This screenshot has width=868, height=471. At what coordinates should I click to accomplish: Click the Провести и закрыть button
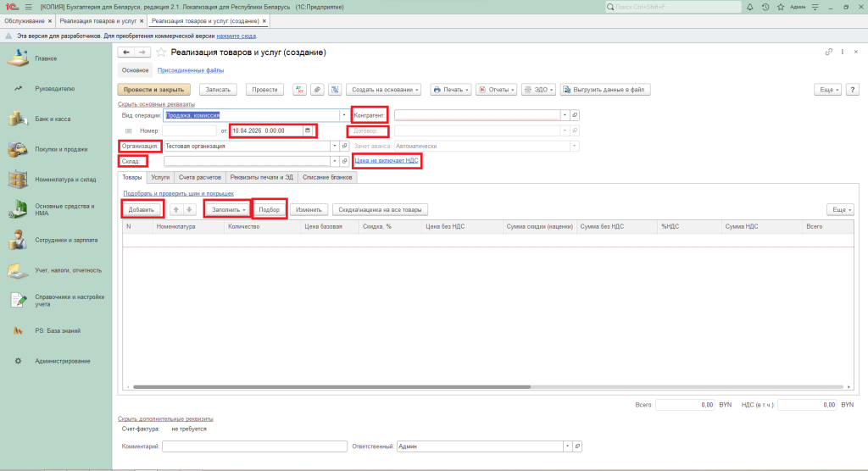153,89
